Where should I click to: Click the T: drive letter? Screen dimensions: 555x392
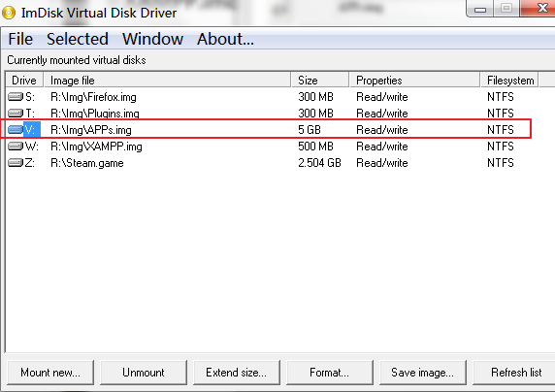[30, 114]
